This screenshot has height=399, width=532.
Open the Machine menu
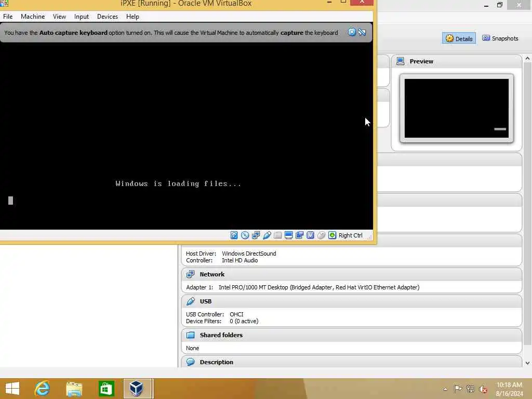[33, 17]
